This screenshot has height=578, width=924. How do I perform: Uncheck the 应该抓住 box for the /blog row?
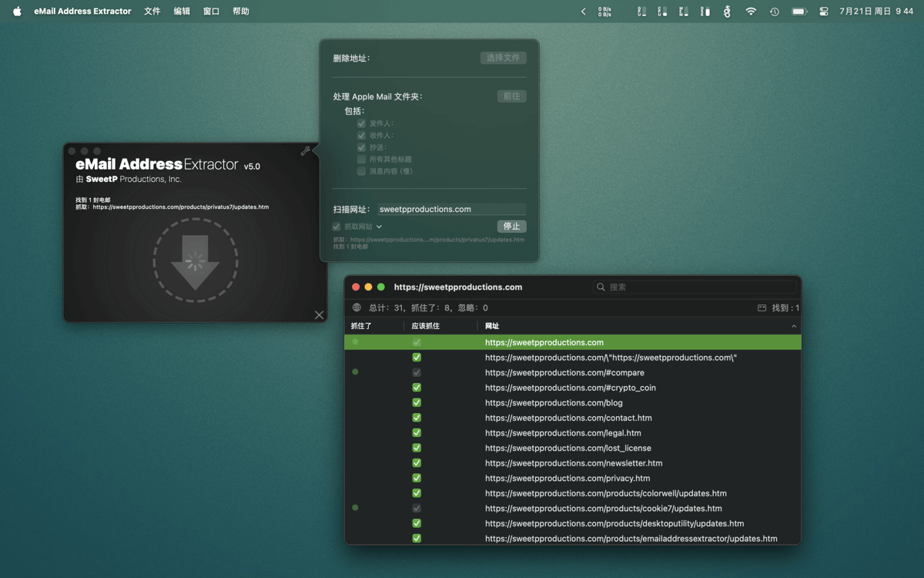coord(417,402)
